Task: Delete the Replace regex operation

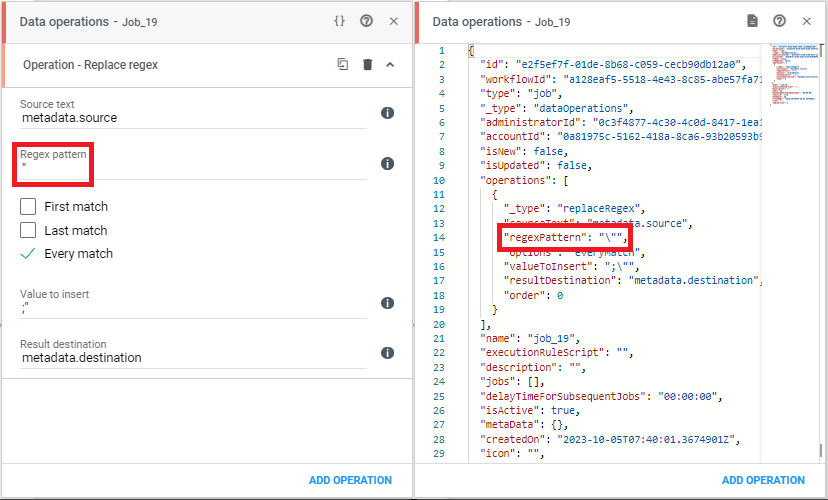Action: point(368,64)
